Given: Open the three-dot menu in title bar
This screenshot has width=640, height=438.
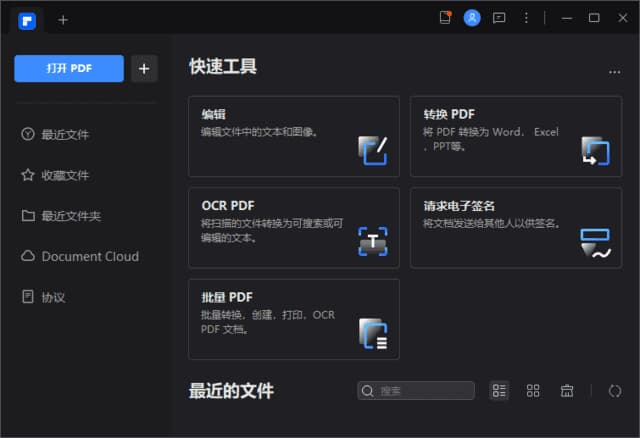Looking at the screenshot, I should [x=526, y=18].
